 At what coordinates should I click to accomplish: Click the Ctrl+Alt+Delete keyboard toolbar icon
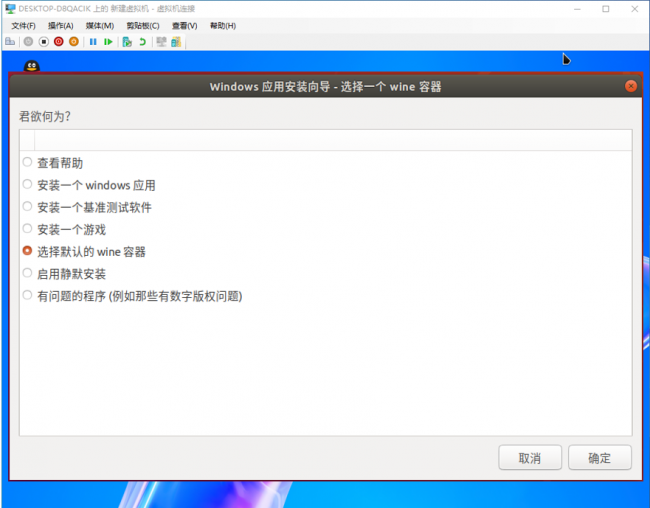tap(10, 41)
